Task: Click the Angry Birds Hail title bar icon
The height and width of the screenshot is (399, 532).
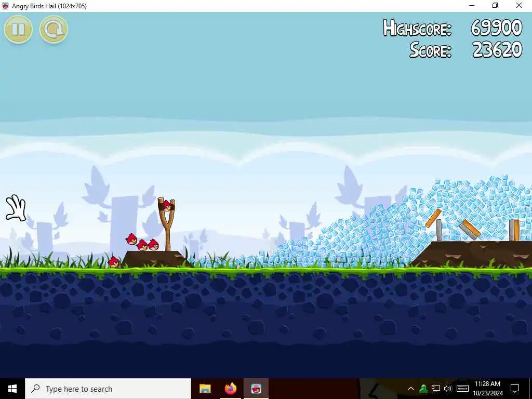Action: (5, 6)
